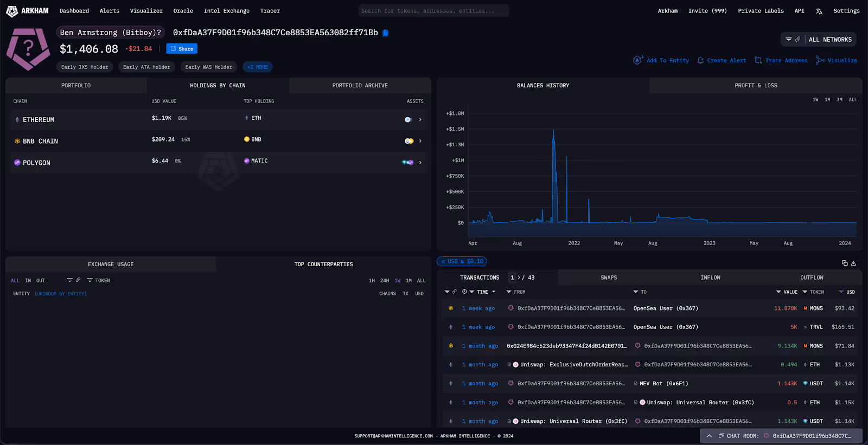The height and width of the screenshot is (445, 868).
Task: Select the ALL direction filter in counterparties
Action: (15, 281)
